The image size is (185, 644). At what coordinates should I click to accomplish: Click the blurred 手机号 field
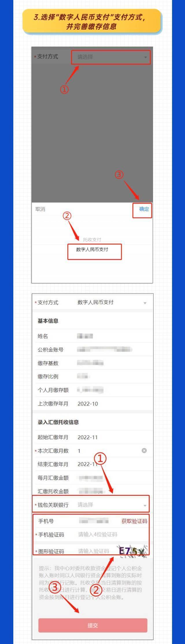click(94, 521)
